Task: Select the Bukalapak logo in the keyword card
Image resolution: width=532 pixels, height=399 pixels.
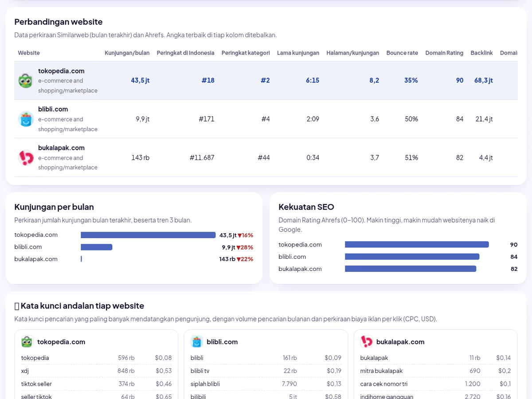Action: [366, 342]
